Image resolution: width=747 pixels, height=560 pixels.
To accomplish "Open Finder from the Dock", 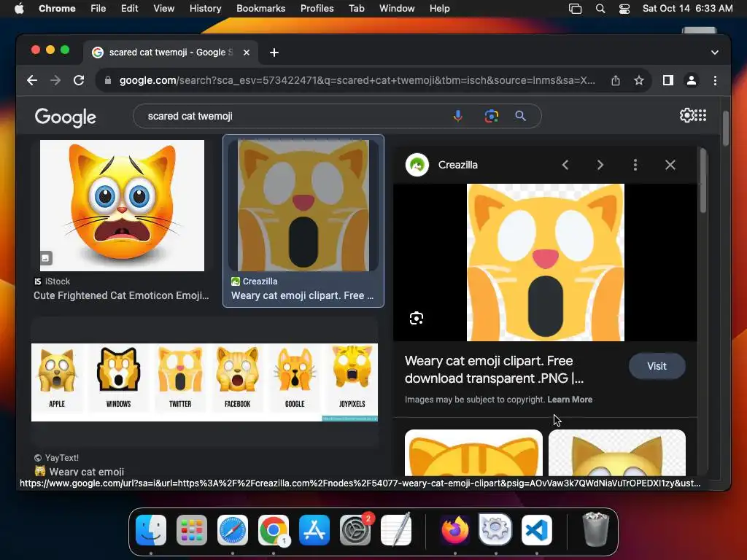I will click(x=151, y=530).
